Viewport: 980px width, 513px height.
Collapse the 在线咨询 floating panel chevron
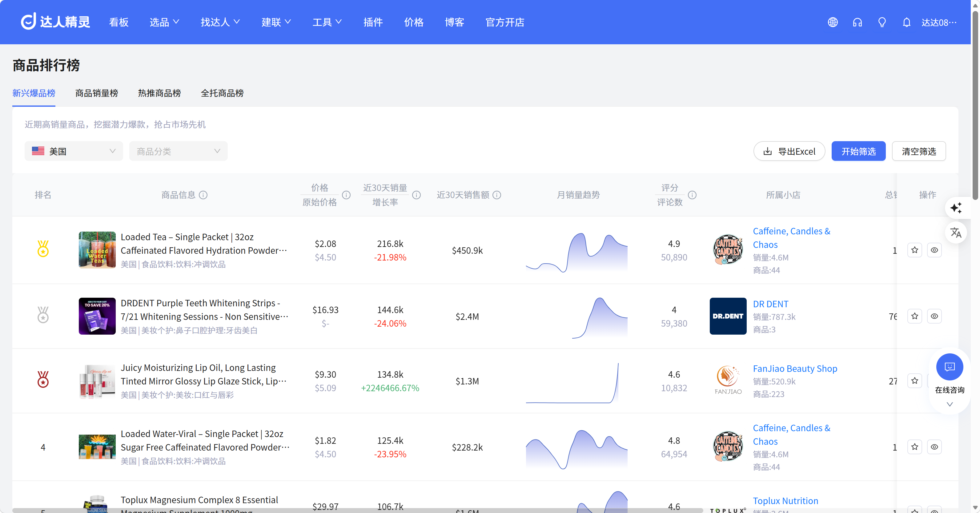tap(950, 404)
